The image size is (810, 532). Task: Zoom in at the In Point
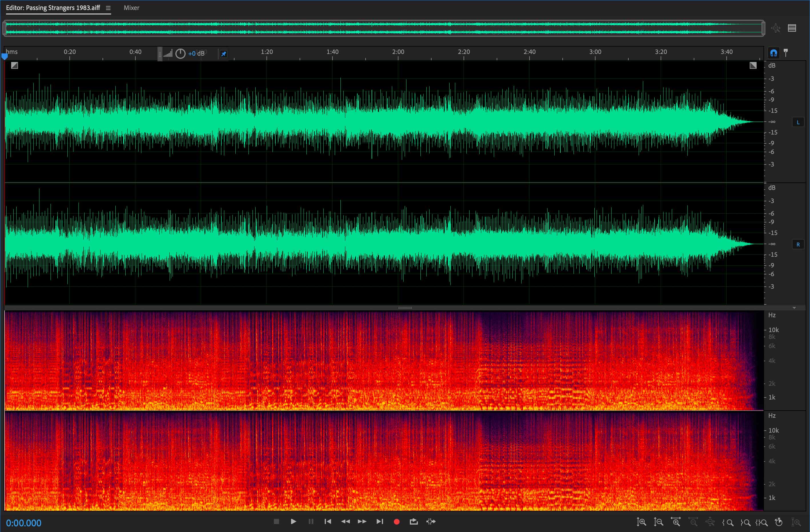pos(728,523)
